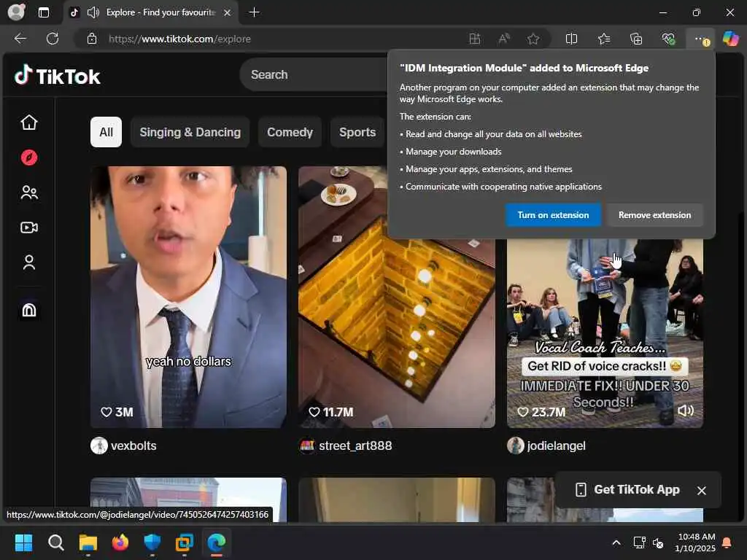Image resolution: width=747 pixels, height=560 pixels.
Task: Open TikTok Home in sidebar
Action: [x=29, y=122]
